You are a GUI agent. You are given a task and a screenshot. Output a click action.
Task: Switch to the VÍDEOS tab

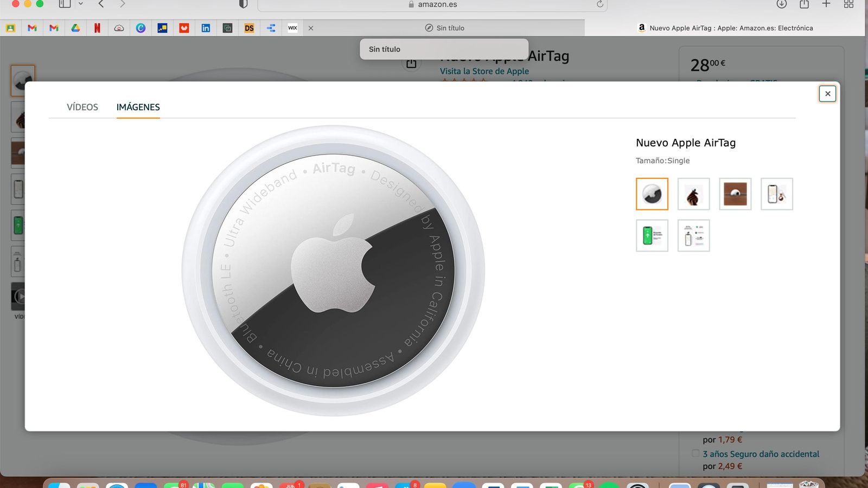point(82,107)
